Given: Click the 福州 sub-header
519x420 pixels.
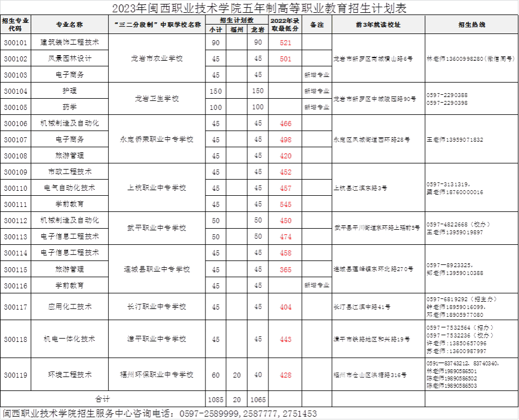Looking at the screenshot, I should [x=237, y=29].
